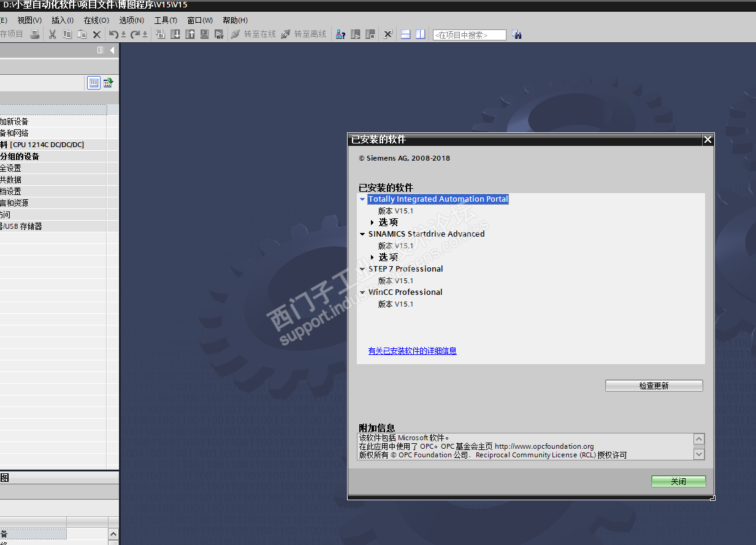Click the print icon in toolbar
Image resolution: width=756 pixels, height=545 pixels.
point(35,34)
